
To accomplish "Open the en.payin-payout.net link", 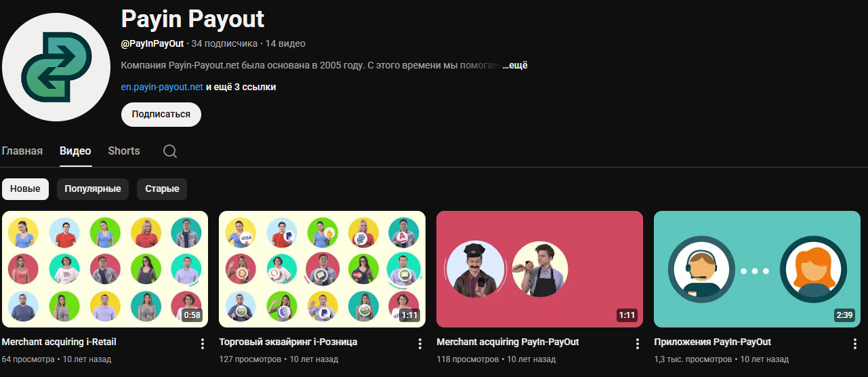I will click(162, 87).
